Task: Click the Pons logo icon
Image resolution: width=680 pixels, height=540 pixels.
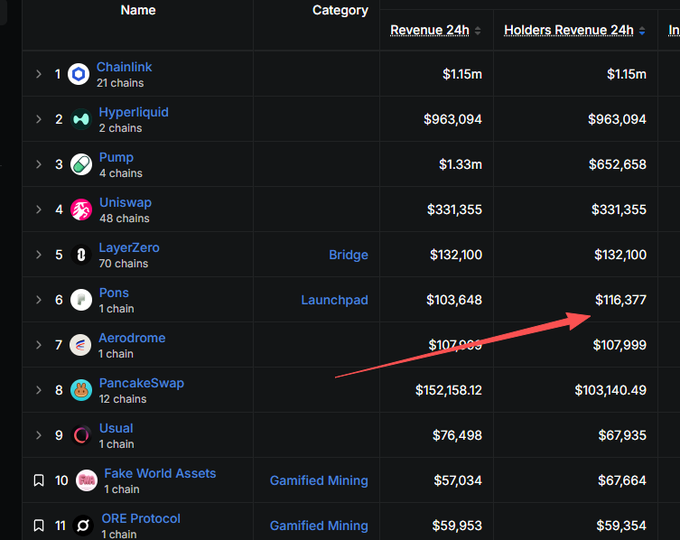Action: [x=81, y=300]
